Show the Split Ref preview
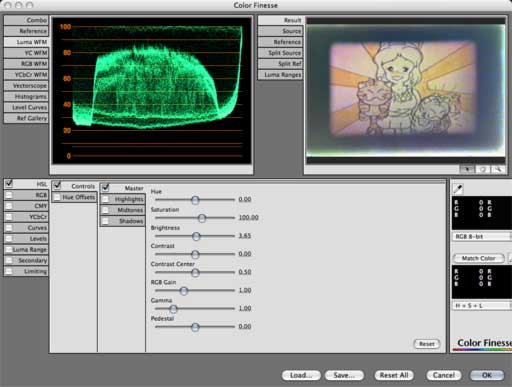Image resolution: width=512 pixels, height=387 pixels. (x=280, y=64)
